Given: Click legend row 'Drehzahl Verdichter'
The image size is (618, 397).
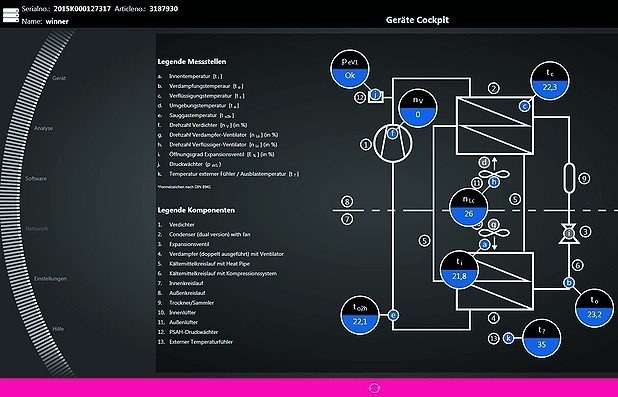Looking at the screenshot, I should point(203,125).
